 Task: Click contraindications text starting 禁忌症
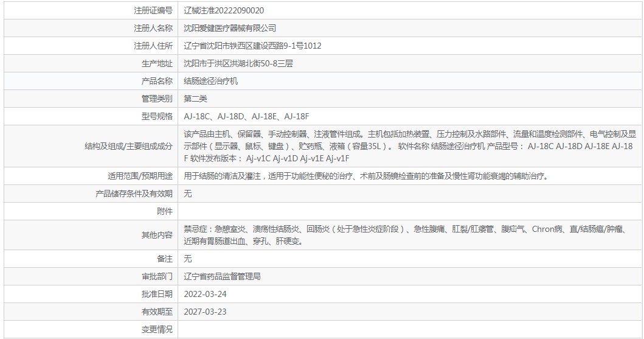tap(405, 235)
